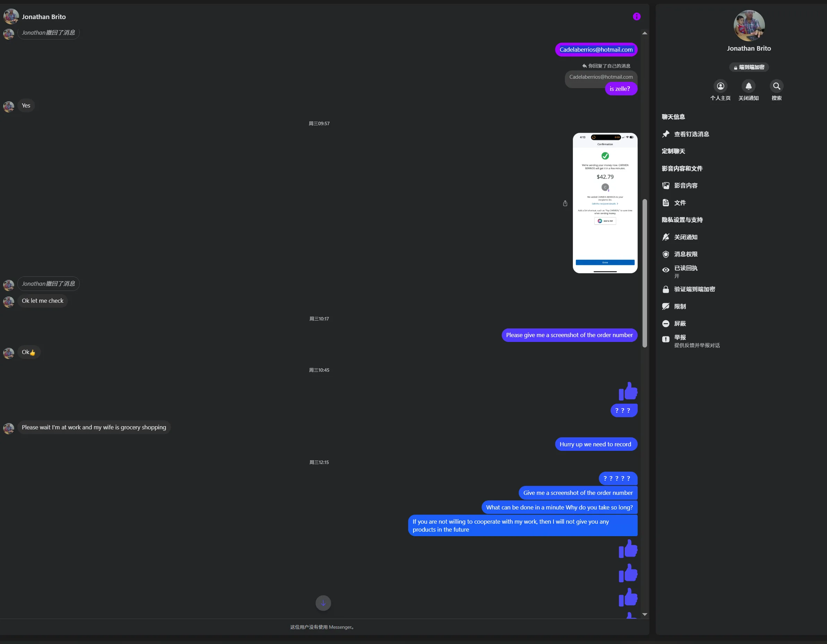Click the 搜索 magnifier icon
Viewport: 827px width, 644px height.
tap(776, 86)
